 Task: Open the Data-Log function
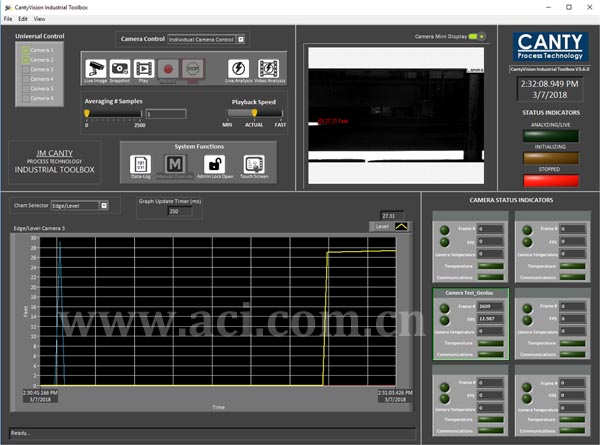[141, 164]
